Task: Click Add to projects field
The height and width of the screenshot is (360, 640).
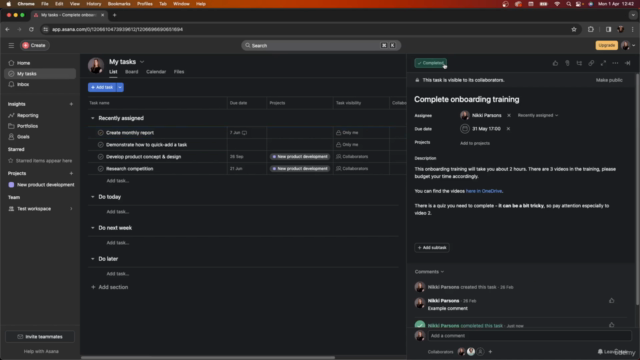Action: (475, 143)
